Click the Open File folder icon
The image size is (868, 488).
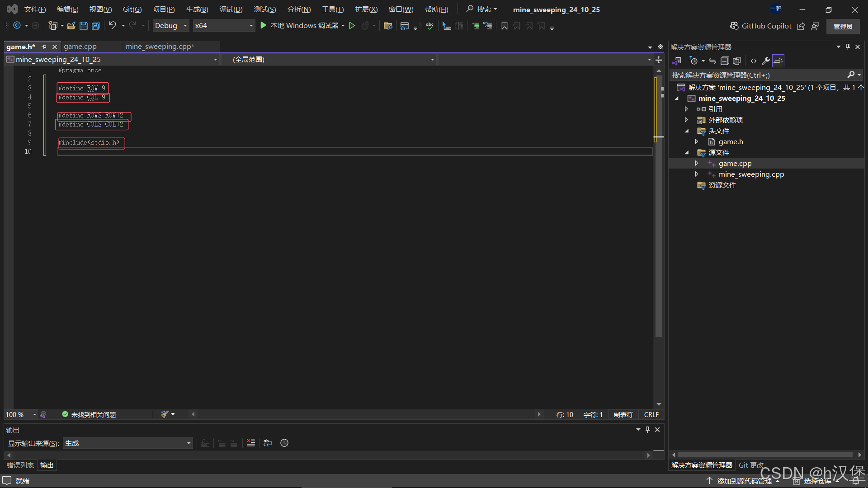71,26
